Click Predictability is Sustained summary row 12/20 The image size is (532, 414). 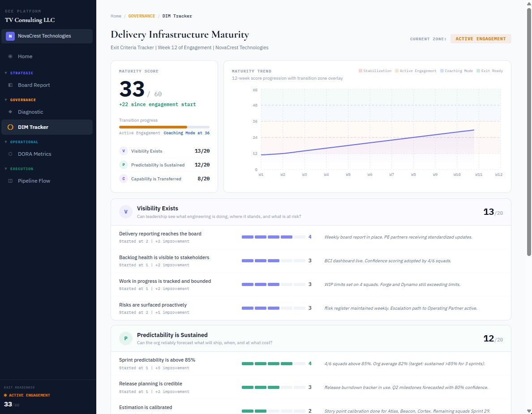pyautogui.click(x=164, y=165)
